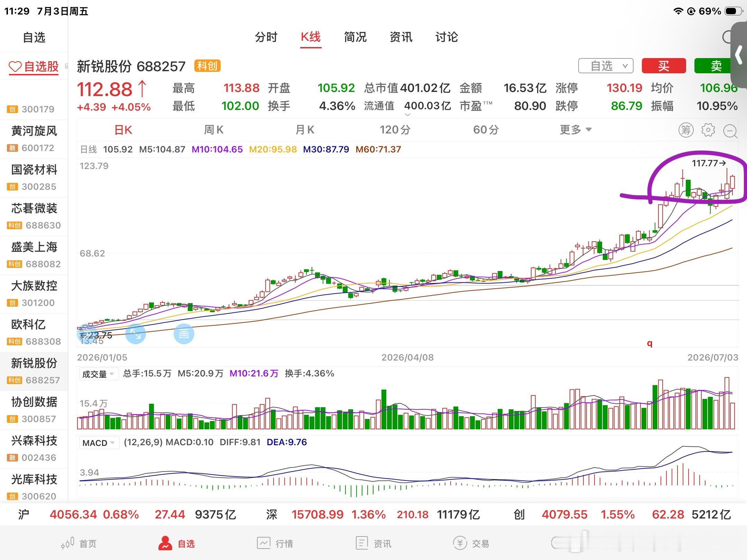Tap the current price 112.88

[104, 89]
